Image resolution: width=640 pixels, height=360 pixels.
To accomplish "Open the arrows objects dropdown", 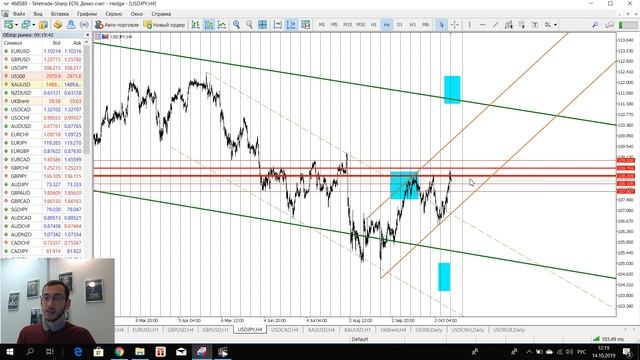I will pyautogui.click(x=556, y=25).
